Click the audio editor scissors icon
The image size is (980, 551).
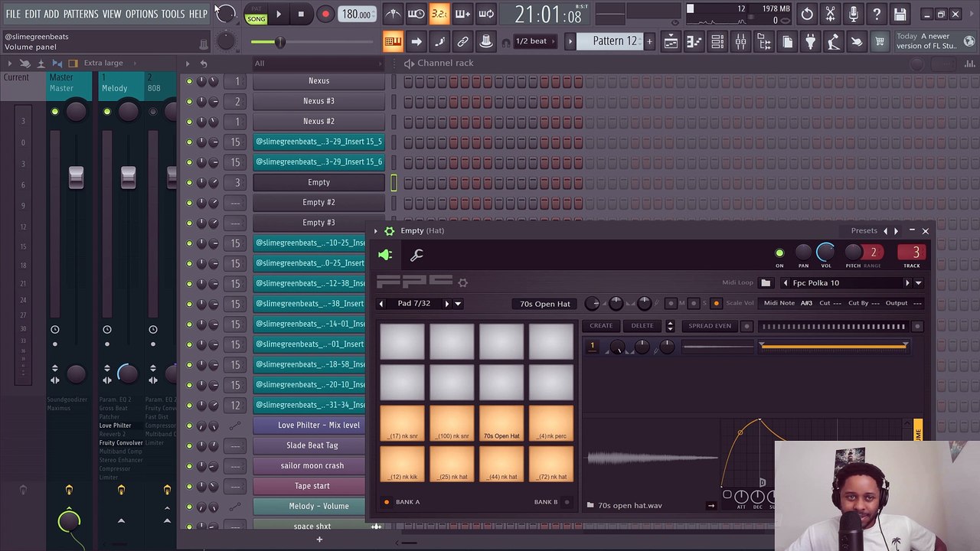(x=830, y=14)
